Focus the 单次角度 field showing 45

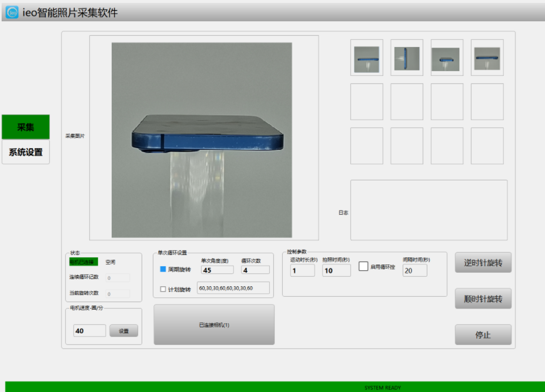[217, 270]
